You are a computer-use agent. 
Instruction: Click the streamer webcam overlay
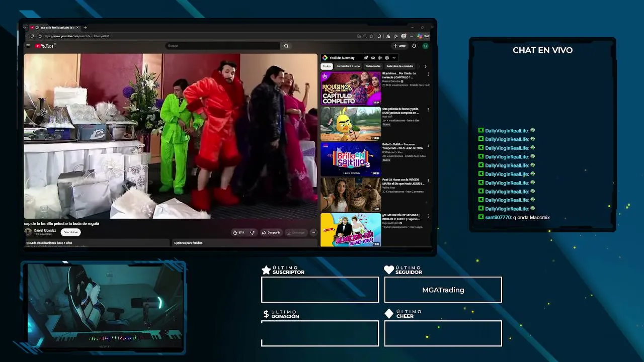pos(104,306)
